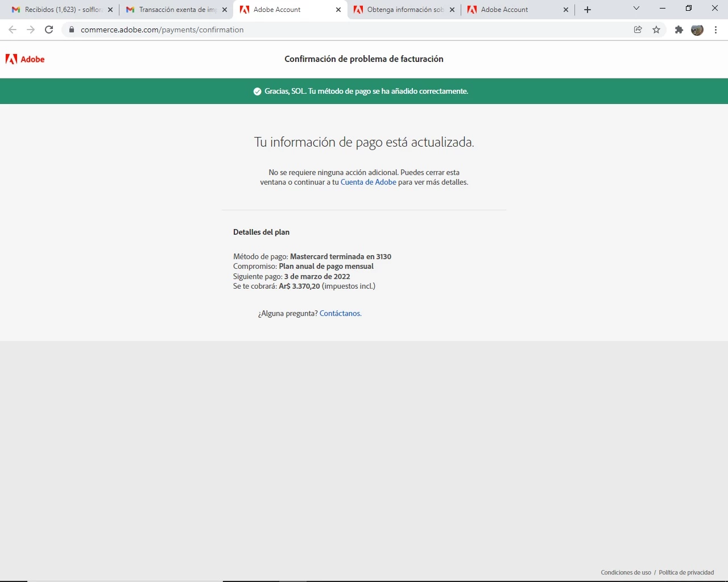Close the active Adobe Account tab
This screenshot has width=728, height=582.
coord(338,10)
